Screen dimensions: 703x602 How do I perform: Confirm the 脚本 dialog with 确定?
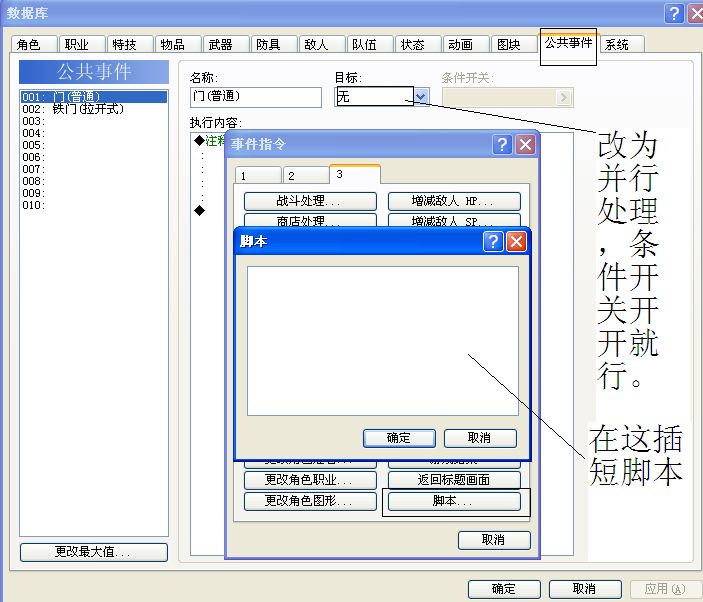pos(399,438)
